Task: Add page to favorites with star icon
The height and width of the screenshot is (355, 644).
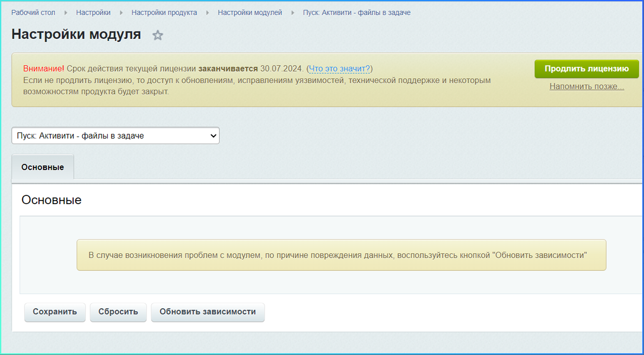Action: point(157,35)
